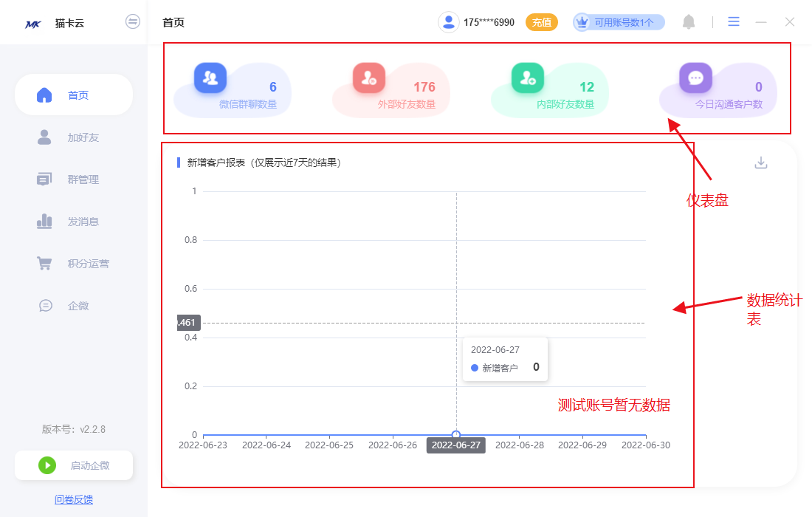Click the person icon beside 加好友
Image resolution: width=812 pixels, height=517 pixels.
[x=44, y=137]
